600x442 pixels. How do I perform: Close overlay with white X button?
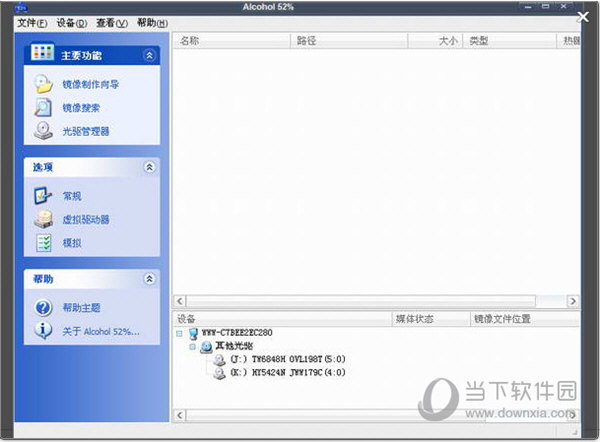click(x=583, y=16)
